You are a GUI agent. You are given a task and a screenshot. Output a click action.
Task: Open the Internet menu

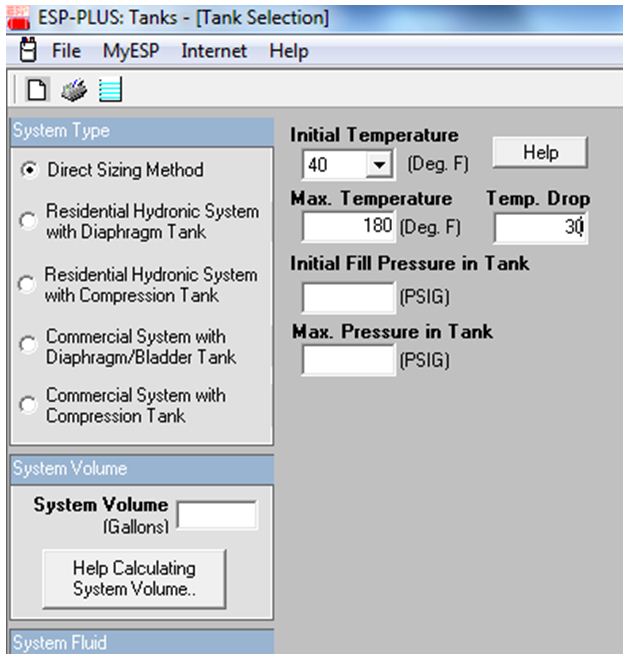pos(214,51)
